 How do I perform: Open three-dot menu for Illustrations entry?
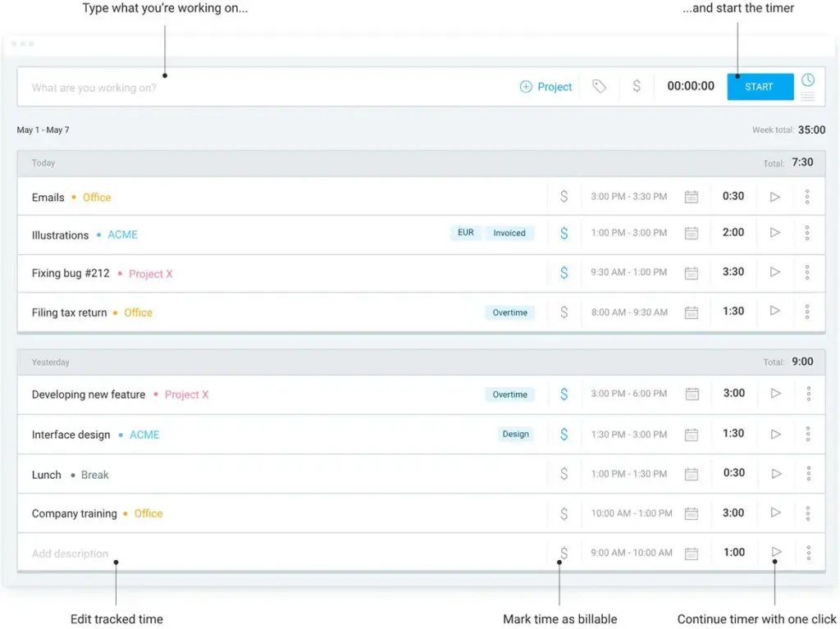(807, 233)
